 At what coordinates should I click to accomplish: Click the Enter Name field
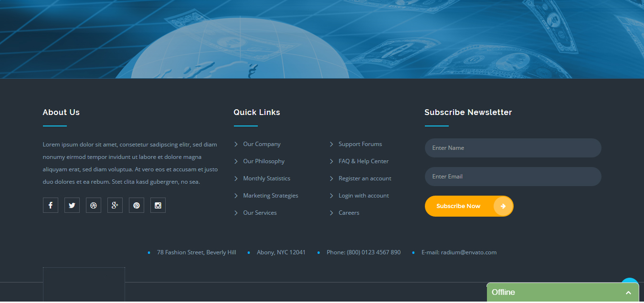click(513, 148)
